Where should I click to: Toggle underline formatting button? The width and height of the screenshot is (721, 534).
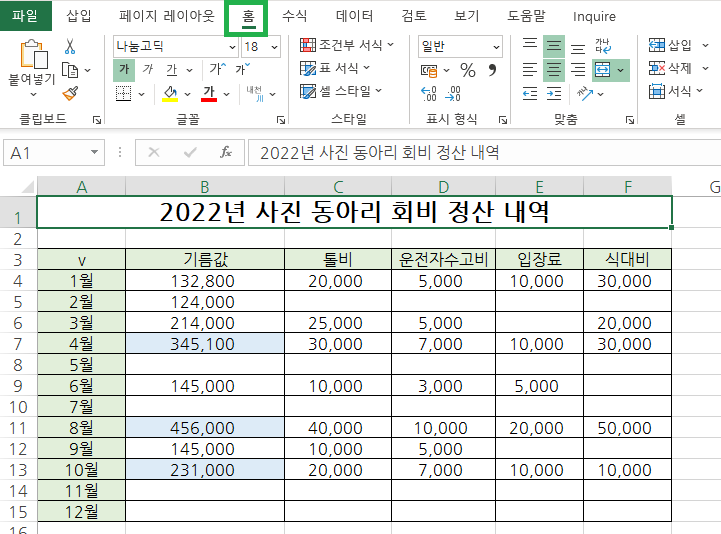(172, 69)
